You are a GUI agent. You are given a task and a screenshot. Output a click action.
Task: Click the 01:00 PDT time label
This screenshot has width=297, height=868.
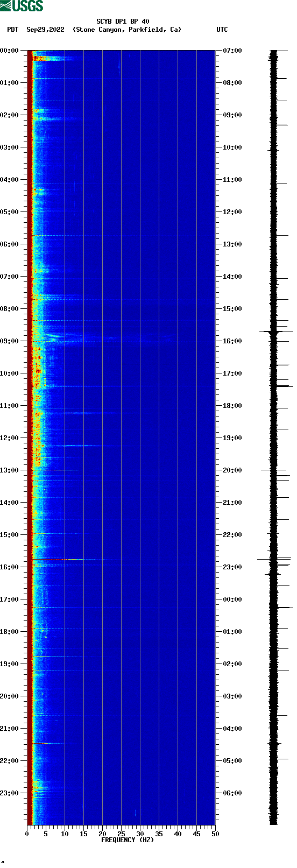10,83
